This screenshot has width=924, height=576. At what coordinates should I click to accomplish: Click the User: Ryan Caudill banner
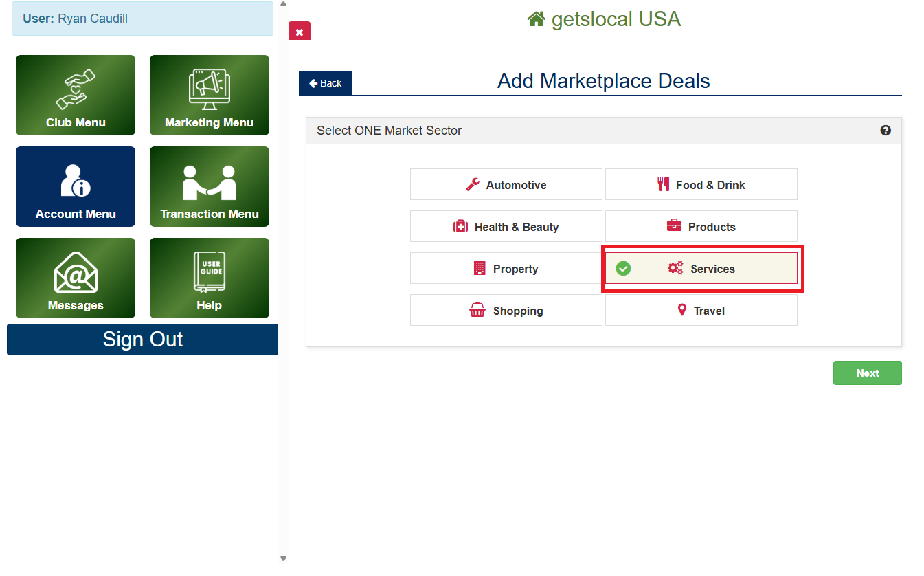coord(142,19)
